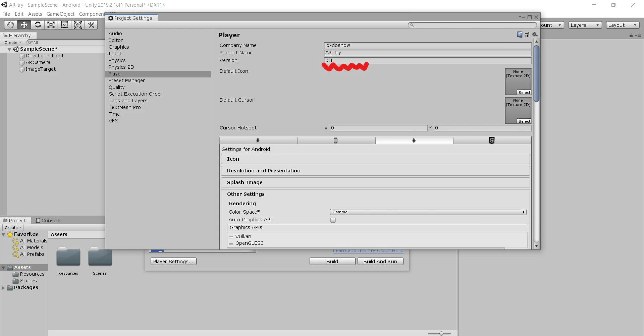Open Hierarchy Create dropdown
Image resolution: width=644 pixels, height=336 pixels.
[13, 43]
